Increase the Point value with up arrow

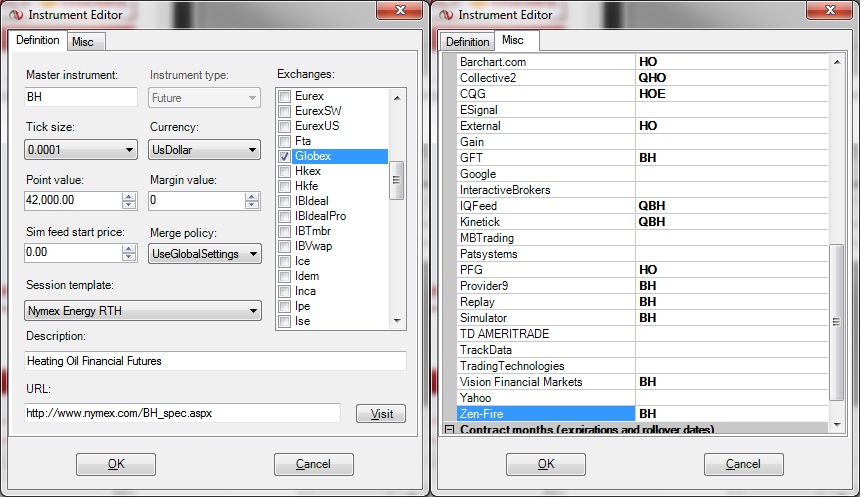(129, 196)
